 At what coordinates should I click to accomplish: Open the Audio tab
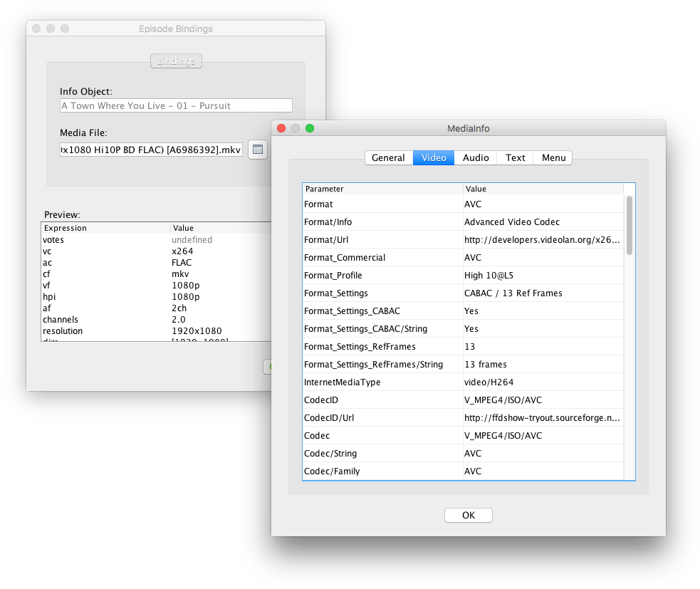[x=476, y=157]
